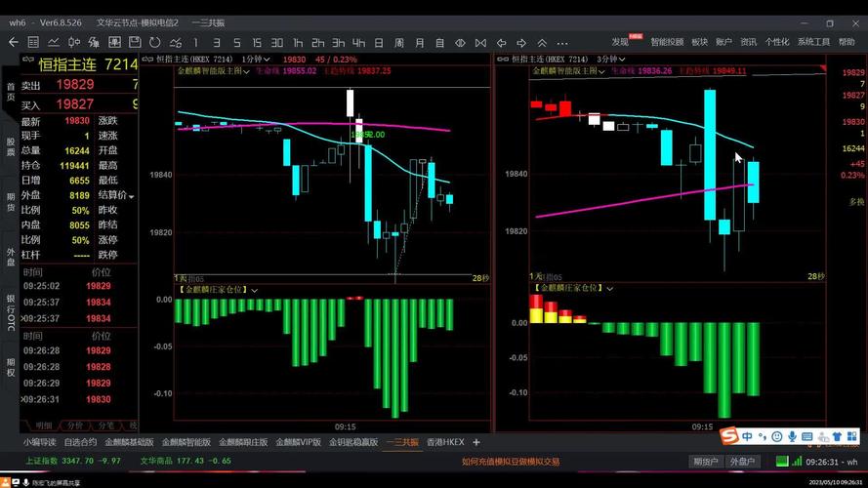Image resolution: width=868 pixels, height=488 pixels.
Task: Select the monthly (月) period
Action: point(420,42)
